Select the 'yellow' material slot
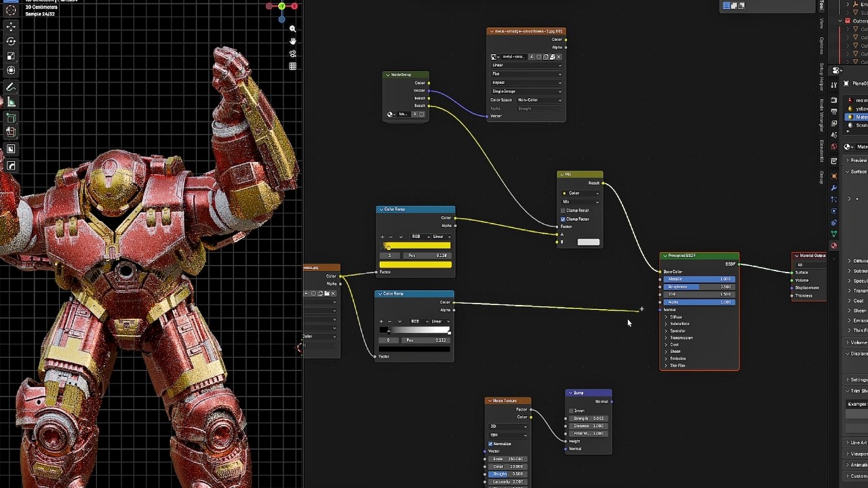The image size is (868, 488). (856, 108)
